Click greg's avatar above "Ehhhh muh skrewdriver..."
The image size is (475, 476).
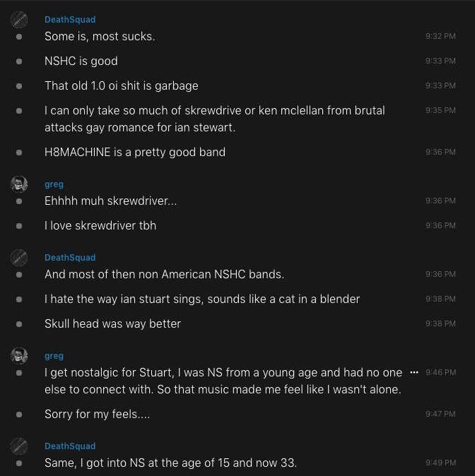(19, 184)
